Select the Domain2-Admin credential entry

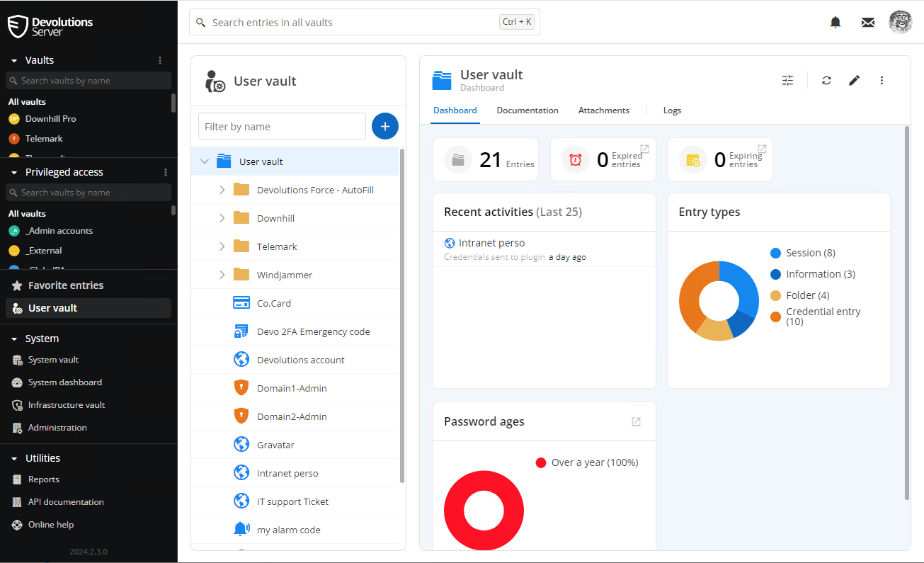coord(295,416)
